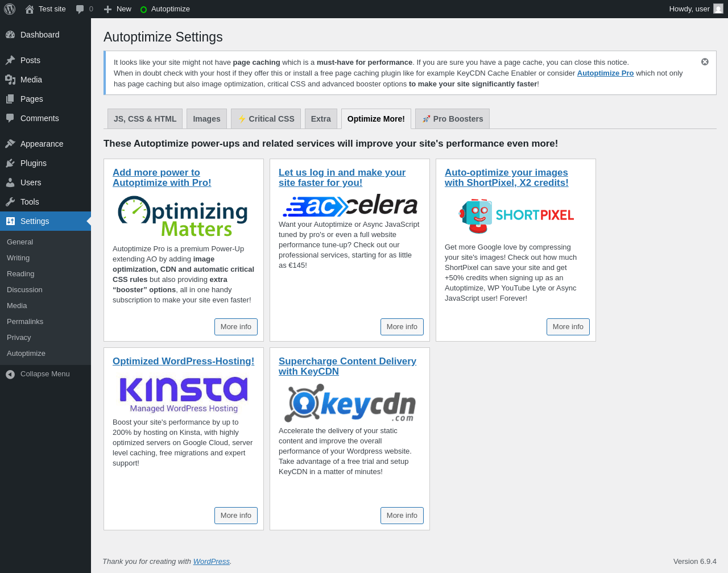Select the Optimize More! tab
This screenshot has height=573, width=728.
[x=376, y=119]
